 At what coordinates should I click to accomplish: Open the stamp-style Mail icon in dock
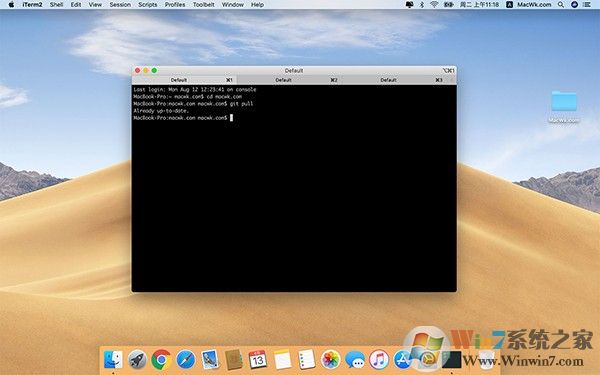coord(210,359)
